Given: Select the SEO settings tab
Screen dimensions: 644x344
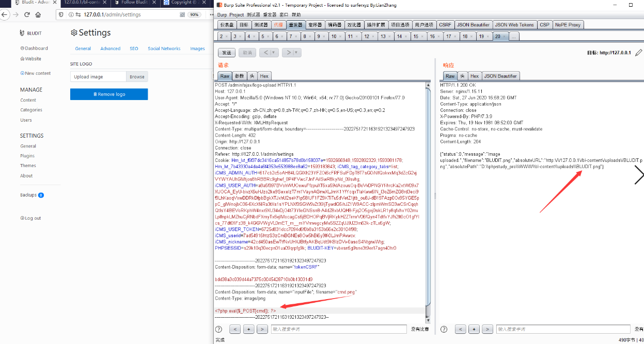Looking at the screenshot, I should 134,48.
